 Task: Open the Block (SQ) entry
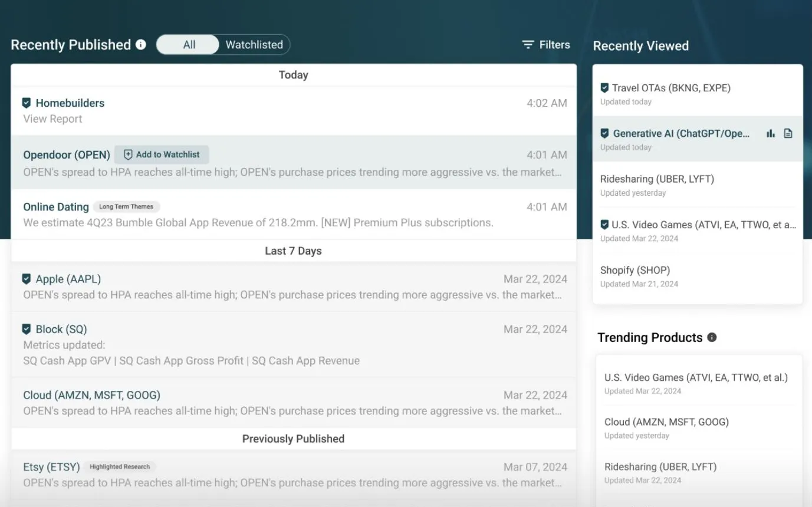[x=61, y=329]
